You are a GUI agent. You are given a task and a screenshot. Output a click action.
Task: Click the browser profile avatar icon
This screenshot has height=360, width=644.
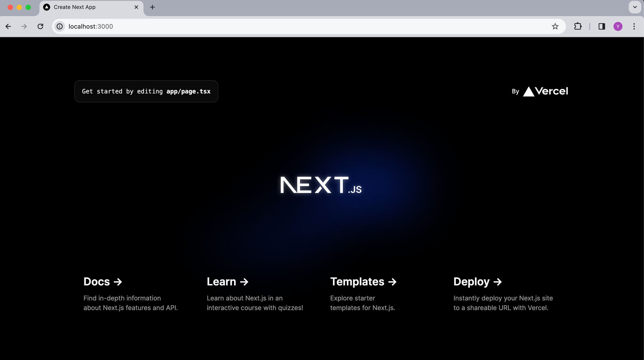[x=618, y=26]
